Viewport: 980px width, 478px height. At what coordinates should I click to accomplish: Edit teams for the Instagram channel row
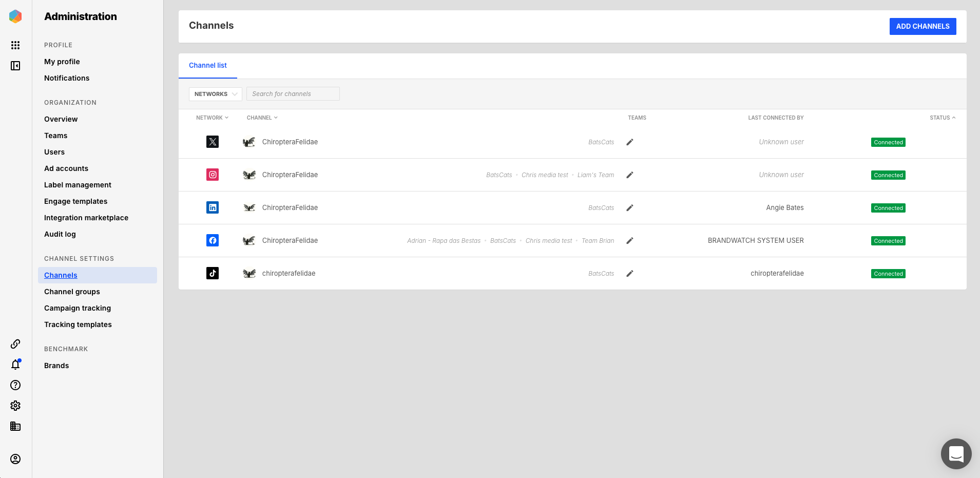coord(630,175)
